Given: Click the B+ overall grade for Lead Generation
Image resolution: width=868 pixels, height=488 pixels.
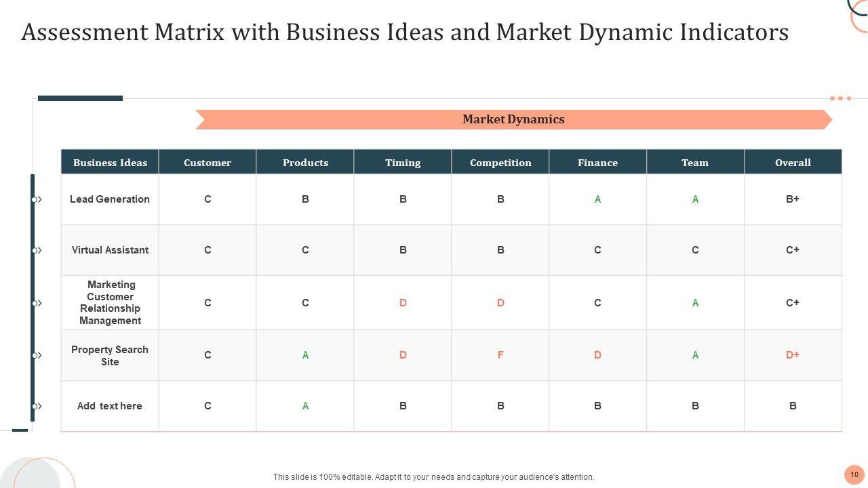Looking at the screenshot, I should [793, 199].
